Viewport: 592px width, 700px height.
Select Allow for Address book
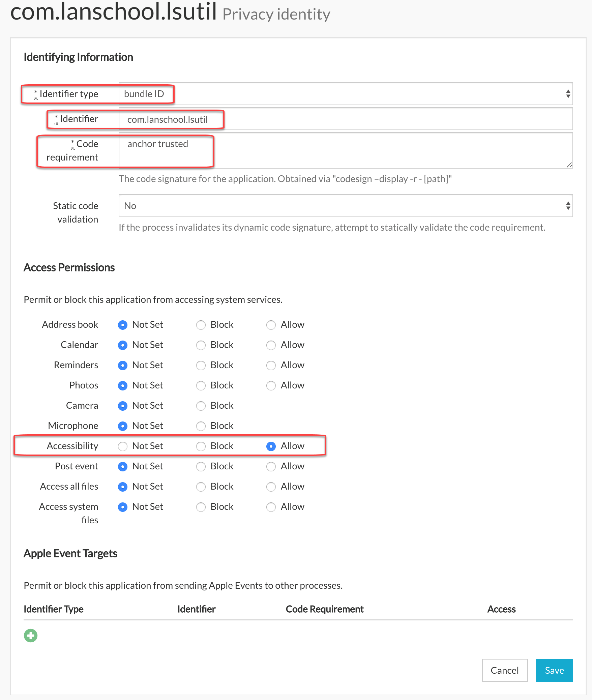(x=271, y=325)
